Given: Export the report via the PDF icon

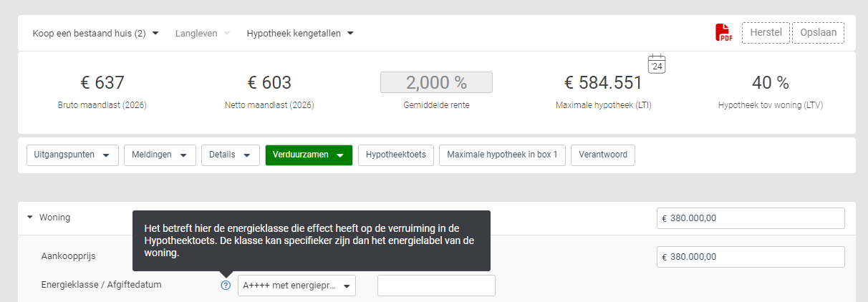Looking at the screenshot, I should (723, 33).
